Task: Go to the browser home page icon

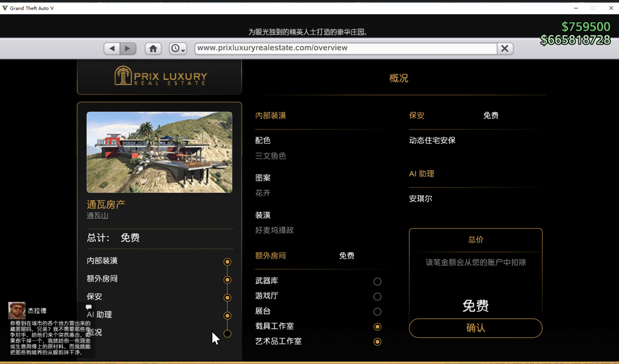Action: [153, 48]
